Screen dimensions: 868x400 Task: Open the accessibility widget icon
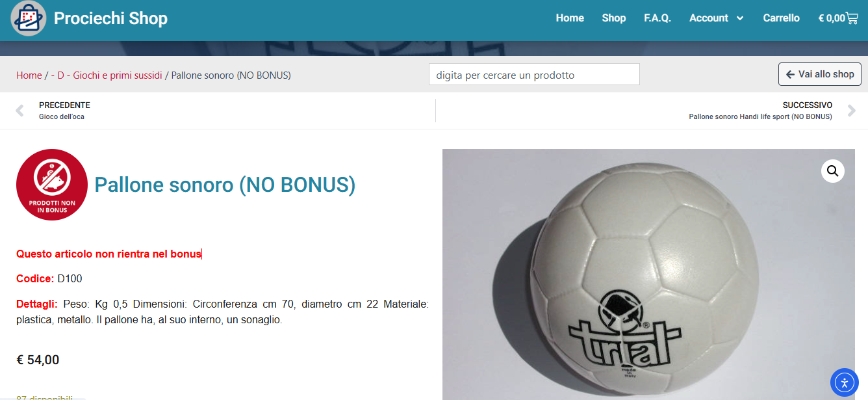844,382
